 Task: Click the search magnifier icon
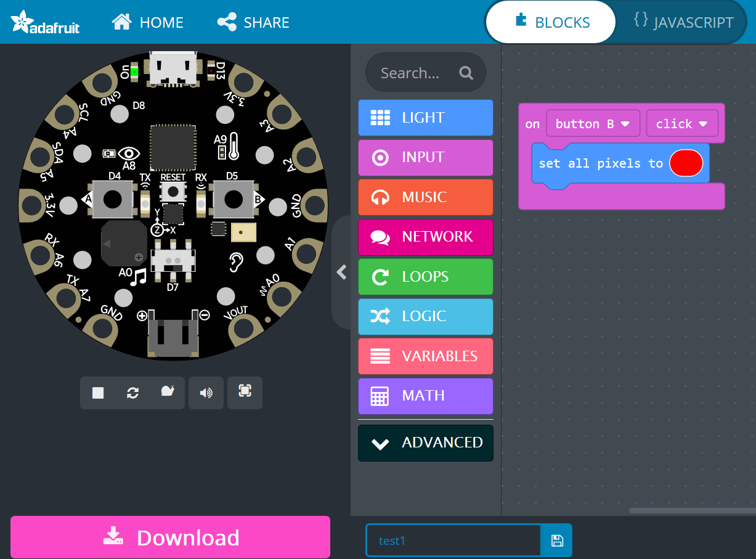[466, 73]
